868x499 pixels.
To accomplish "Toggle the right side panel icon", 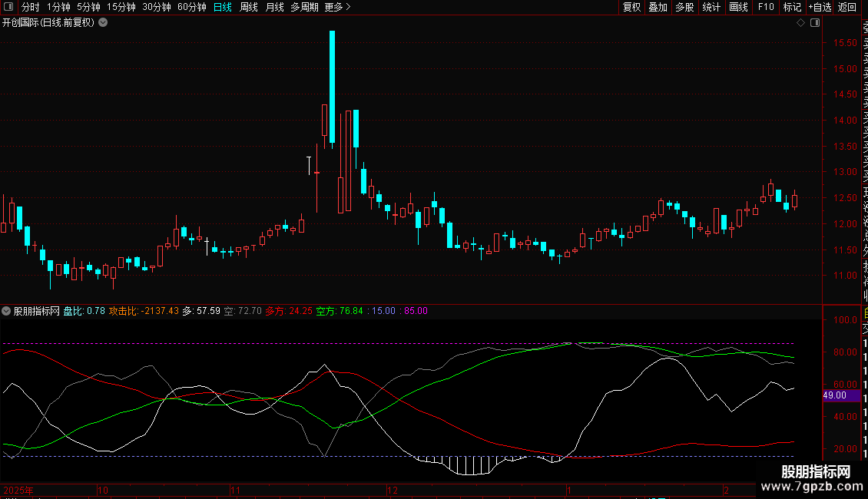I will [815, 23].
